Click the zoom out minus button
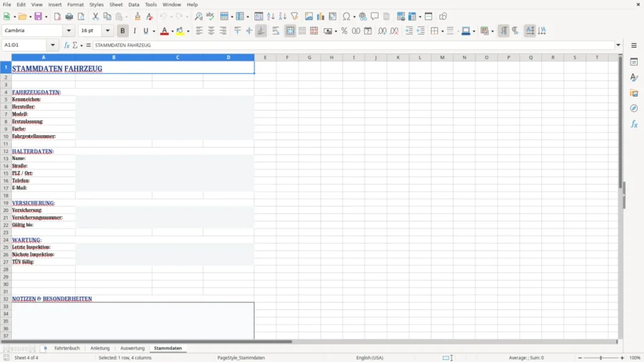The width and height of the screenshot is (644, 362). tap(580, 358)
